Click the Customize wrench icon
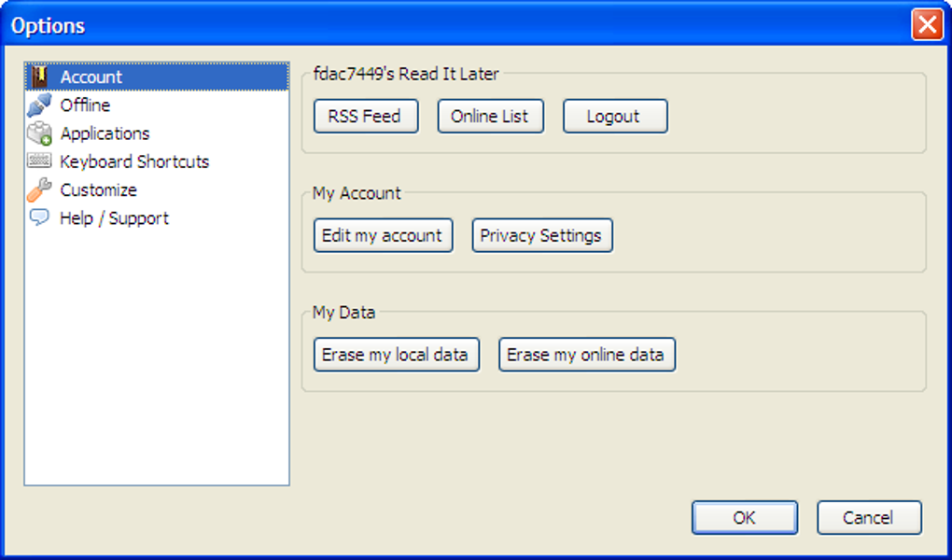The height and width of the screenshot is (560, 952). (x=39, y=189)
